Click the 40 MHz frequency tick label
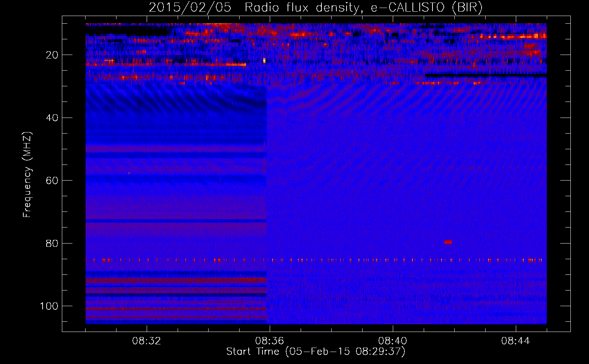The width and height of the screenshot is (589, 364). [x=52, y=118]
